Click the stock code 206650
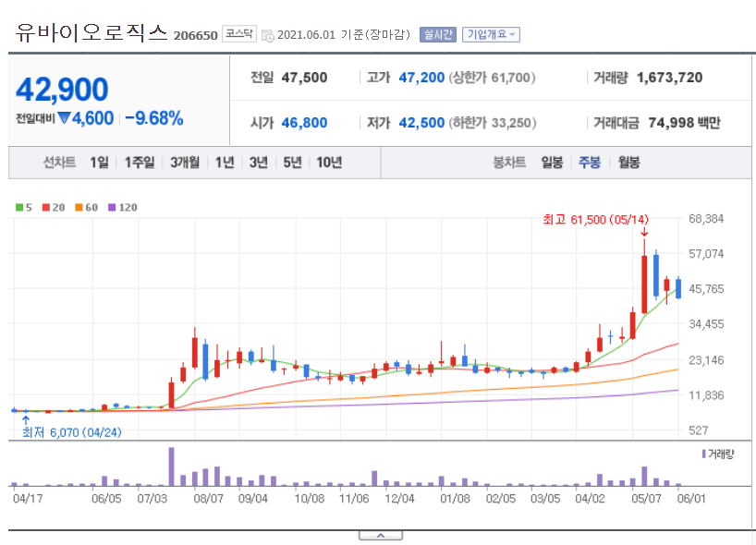This screenshot has height=545, width=756. pos(195,36)
